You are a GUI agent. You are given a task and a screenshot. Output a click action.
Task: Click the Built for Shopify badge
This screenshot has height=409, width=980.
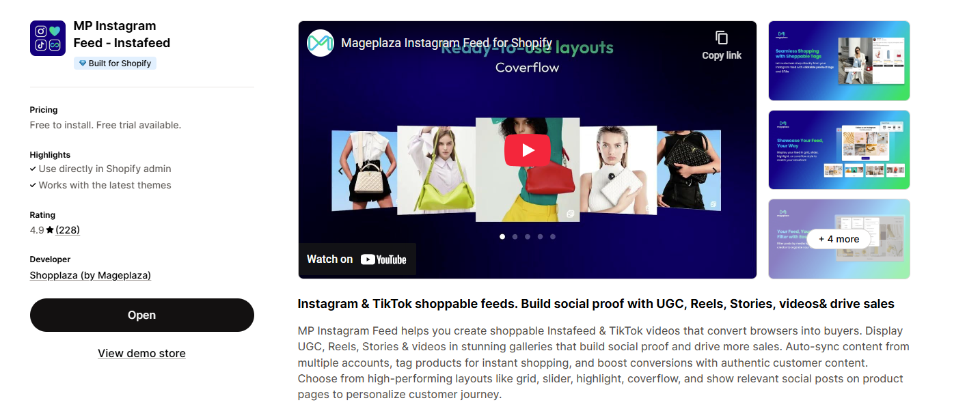tap(115, 64)
